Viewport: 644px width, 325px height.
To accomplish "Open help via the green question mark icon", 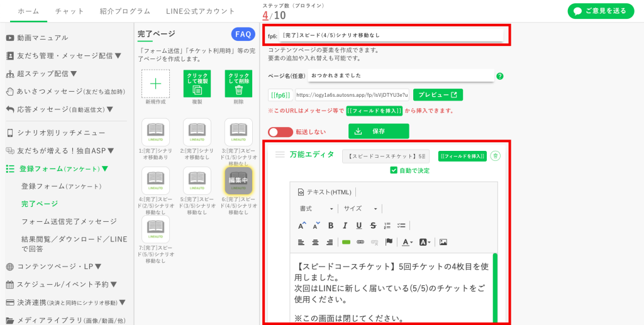I will 500,76.
